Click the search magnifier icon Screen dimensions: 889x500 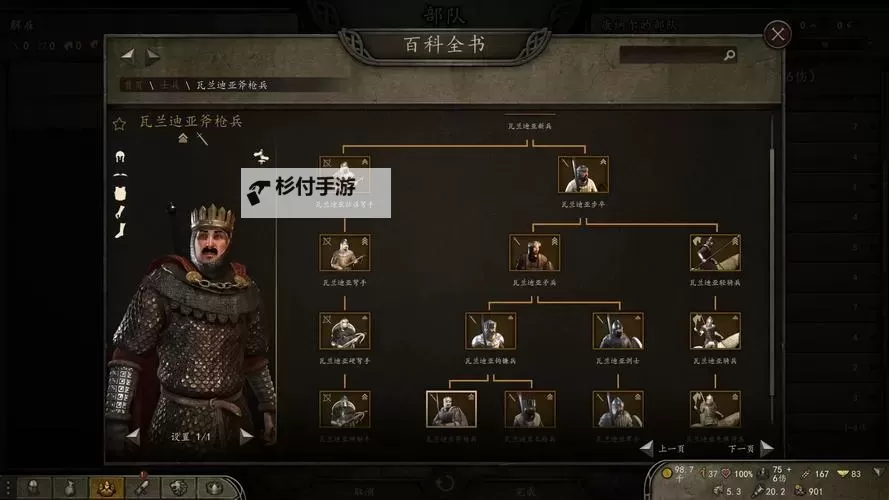click(729, 55)
